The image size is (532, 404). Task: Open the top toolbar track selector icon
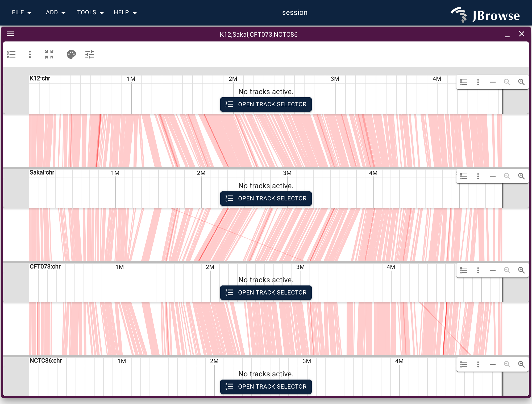click(11, 54)
